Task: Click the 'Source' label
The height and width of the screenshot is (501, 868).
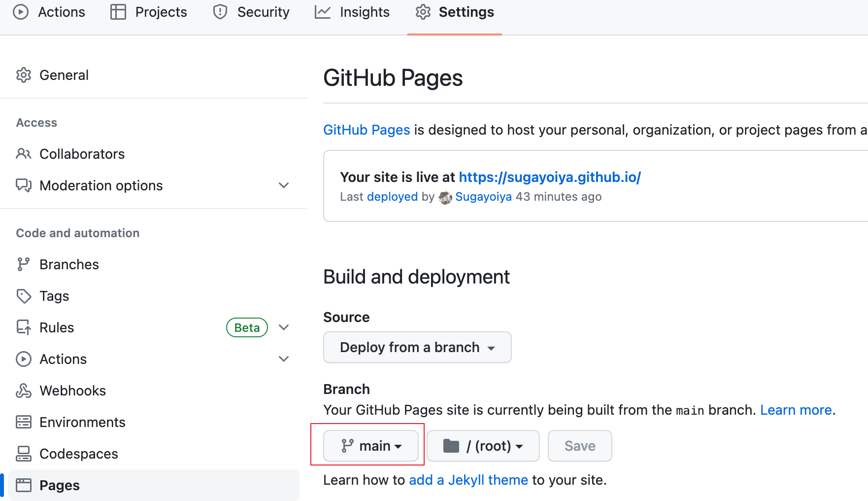Action: coord(346,317)
